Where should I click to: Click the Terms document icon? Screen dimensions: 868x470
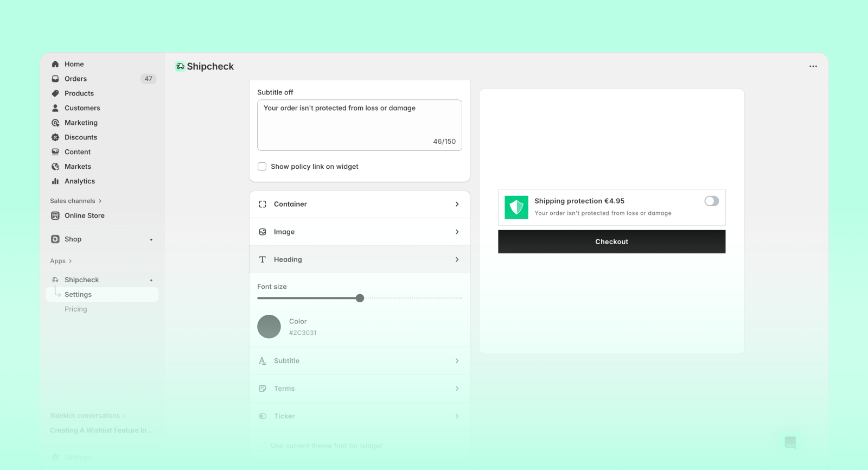(x=263, y=389)
